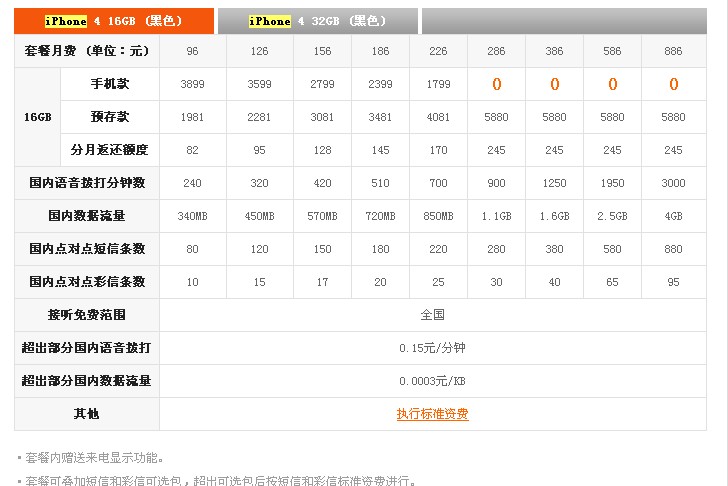Screen dimensions: 728x486
Task: Click the 16GB row group label
Action: pos(38,117)
